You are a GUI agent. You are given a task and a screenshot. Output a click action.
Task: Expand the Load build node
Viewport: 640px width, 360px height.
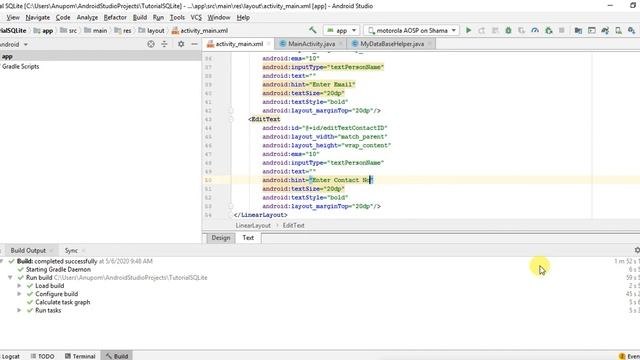(19, 286)
